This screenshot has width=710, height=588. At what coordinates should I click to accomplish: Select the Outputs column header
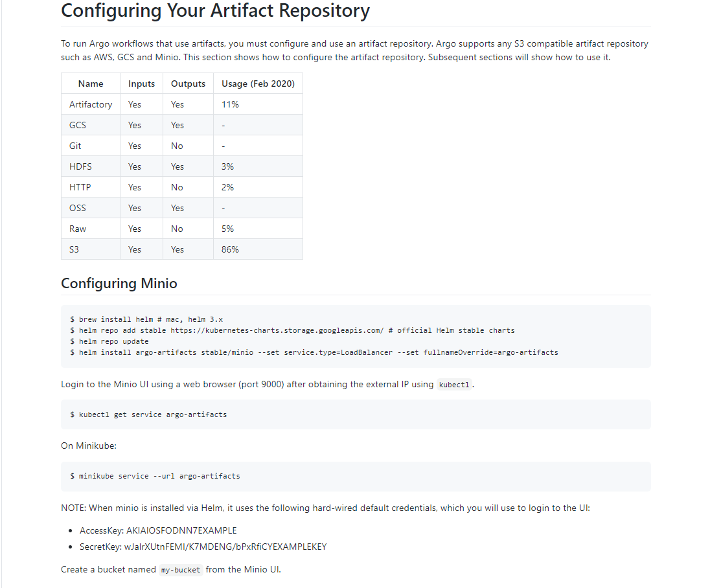[x=188, y=84]
